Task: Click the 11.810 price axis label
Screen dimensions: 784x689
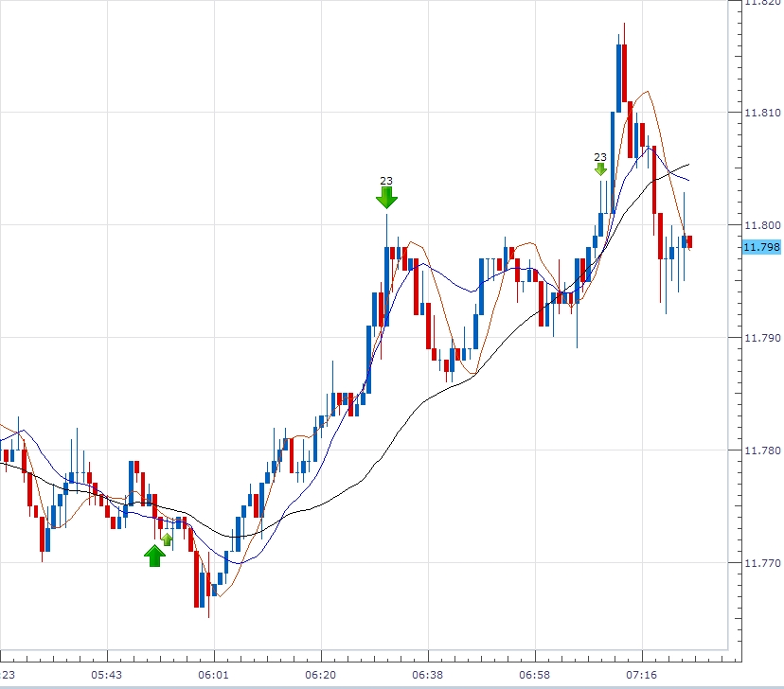Action: (762, 113)
